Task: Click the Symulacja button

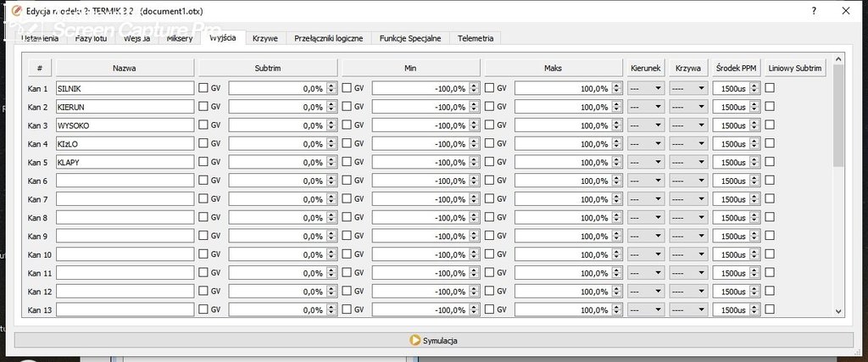Action: 433,340
